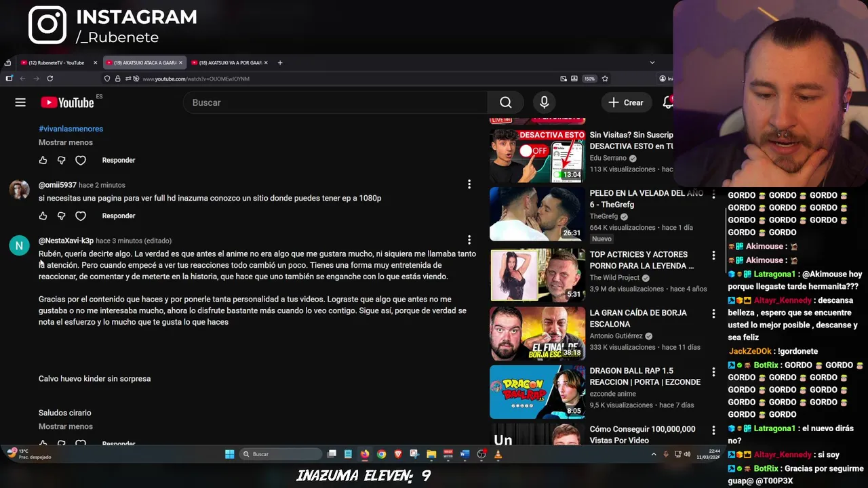
Task: Open @omii5937 profile avatar
Action: (x=19, y=189)
